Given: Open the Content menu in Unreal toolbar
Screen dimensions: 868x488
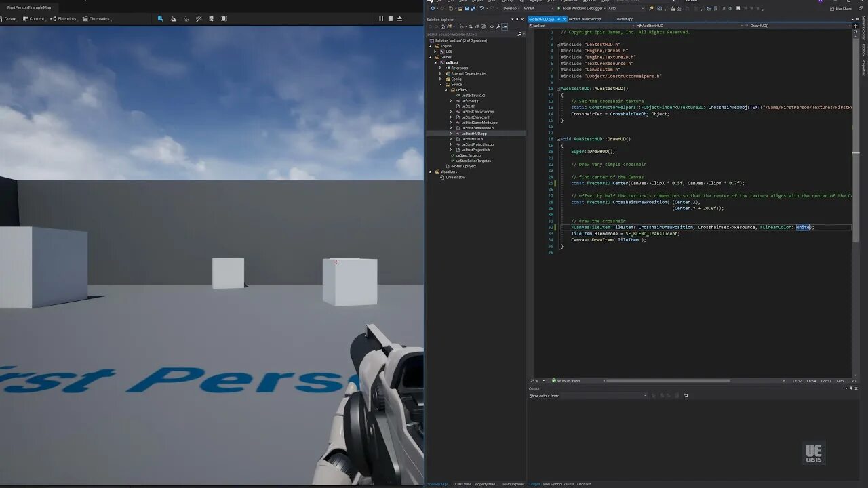Looking at the screenshot, I should pyautogui.click(x=34, y=19).
